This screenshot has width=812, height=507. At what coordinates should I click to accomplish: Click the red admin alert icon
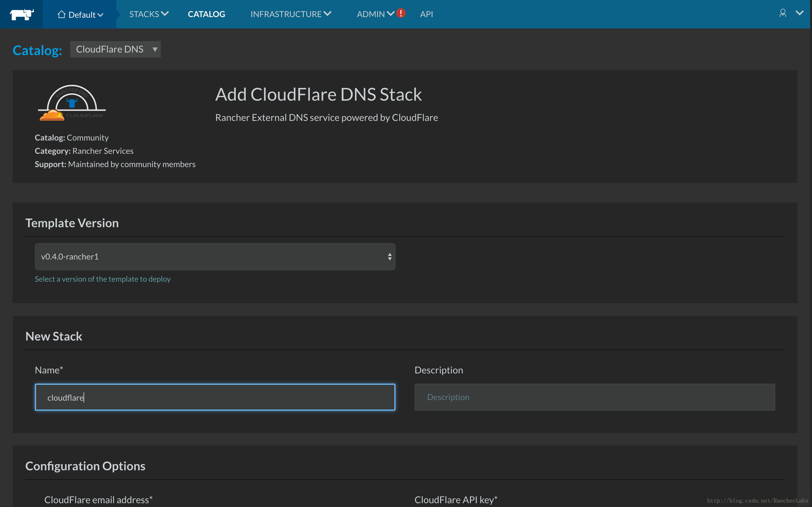(401, 13)
